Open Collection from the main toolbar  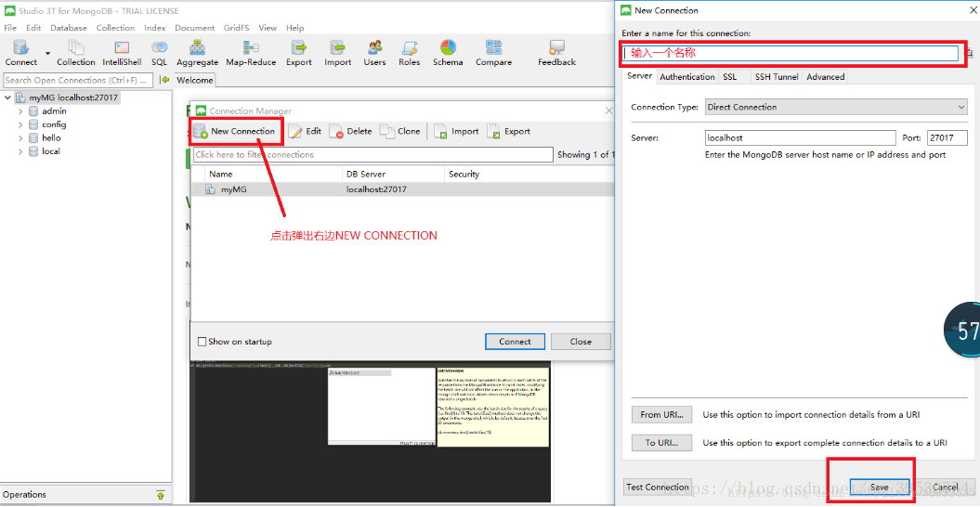(75, 53)
